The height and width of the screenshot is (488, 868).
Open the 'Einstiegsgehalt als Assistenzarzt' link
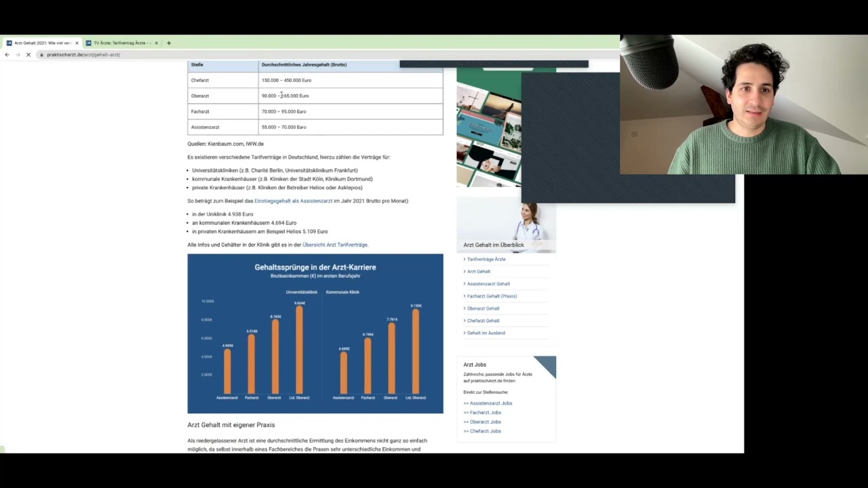(x=293, y=201)
